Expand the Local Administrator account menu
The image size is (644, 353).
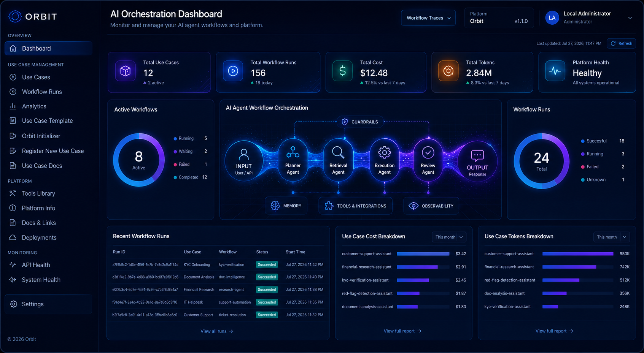click(x=630, y=18)
